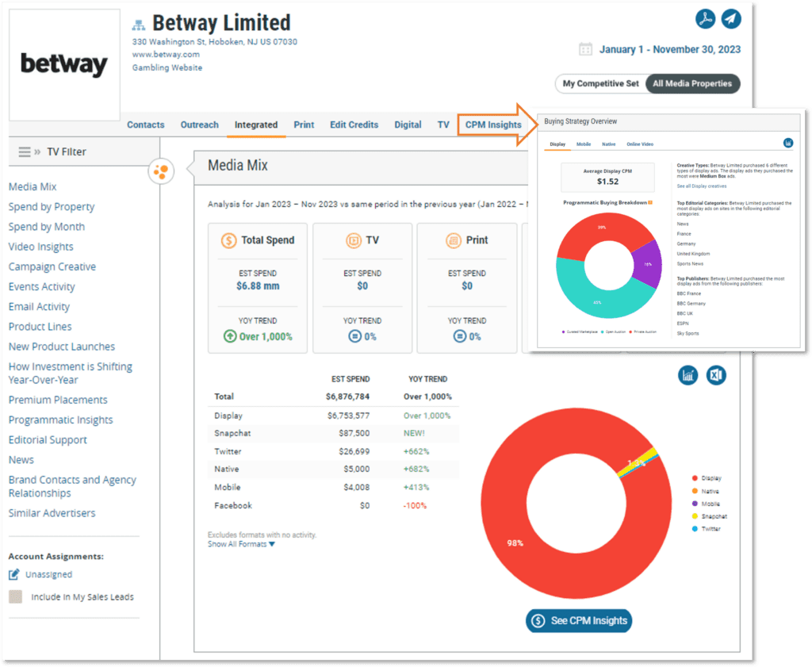
Task: Switch to the Integrated tab
Action: (256, 125)
